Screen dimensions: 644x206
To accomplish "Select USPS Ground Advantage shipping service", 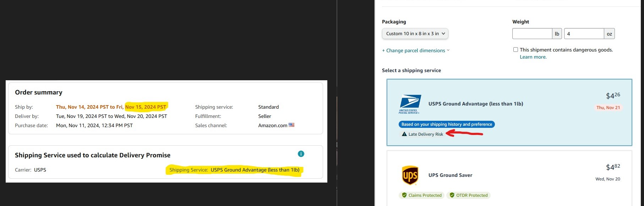I will click(509, 112).
